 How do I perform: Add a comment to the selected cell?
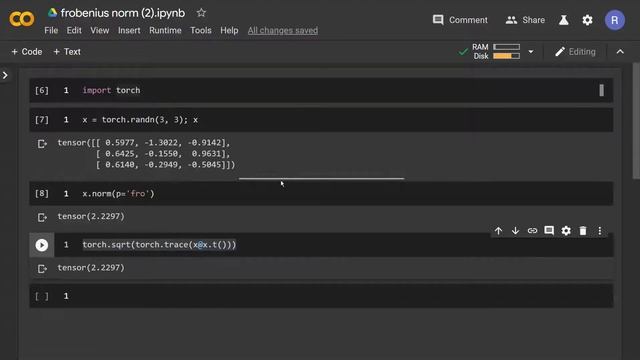coord(549,231)
